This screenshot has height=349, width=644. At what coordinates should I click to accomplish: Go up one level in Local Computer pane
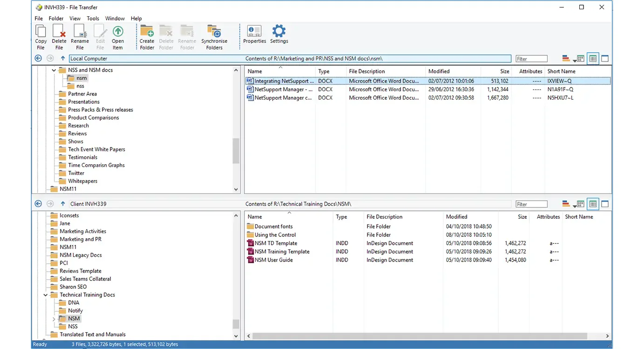(63, 59)
